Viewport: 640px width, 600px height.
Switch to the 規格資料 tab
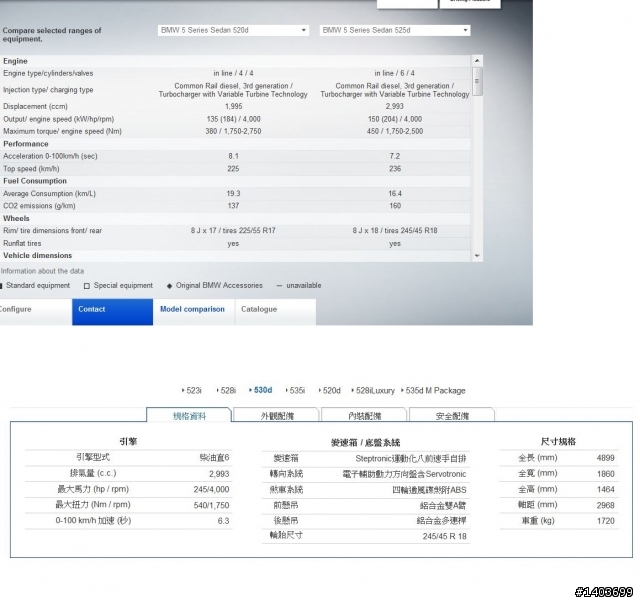click(189, 416)
